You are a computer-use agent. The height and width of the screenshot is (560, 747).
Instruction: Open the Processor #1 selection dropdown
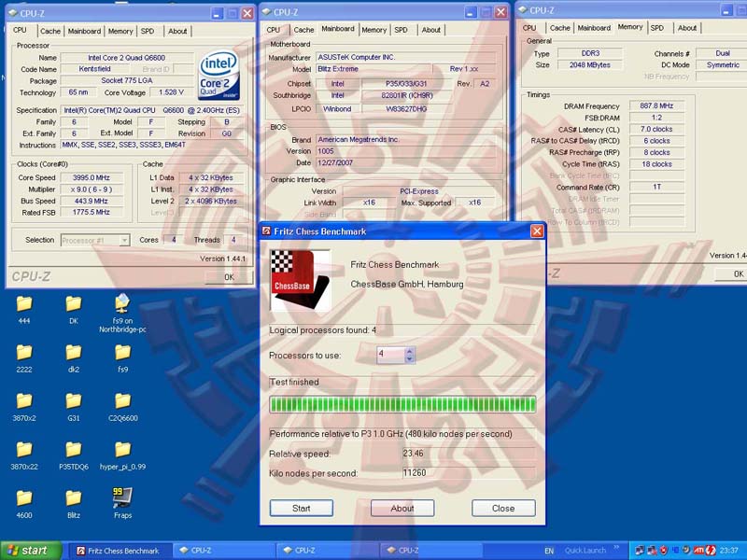tap(124, 241)
